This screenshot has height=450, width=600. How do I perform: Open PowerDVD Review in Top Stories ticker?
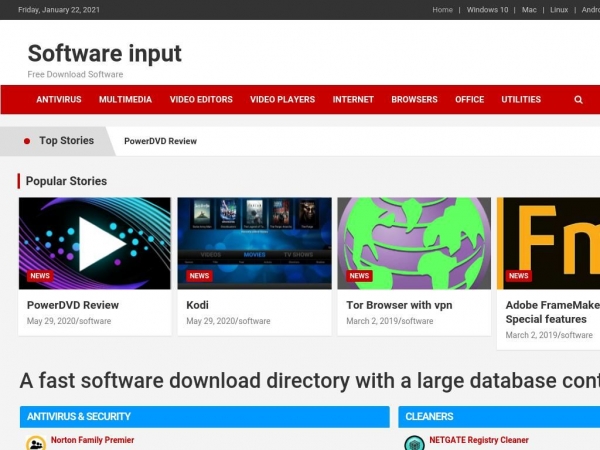click(x=160, y=141)
